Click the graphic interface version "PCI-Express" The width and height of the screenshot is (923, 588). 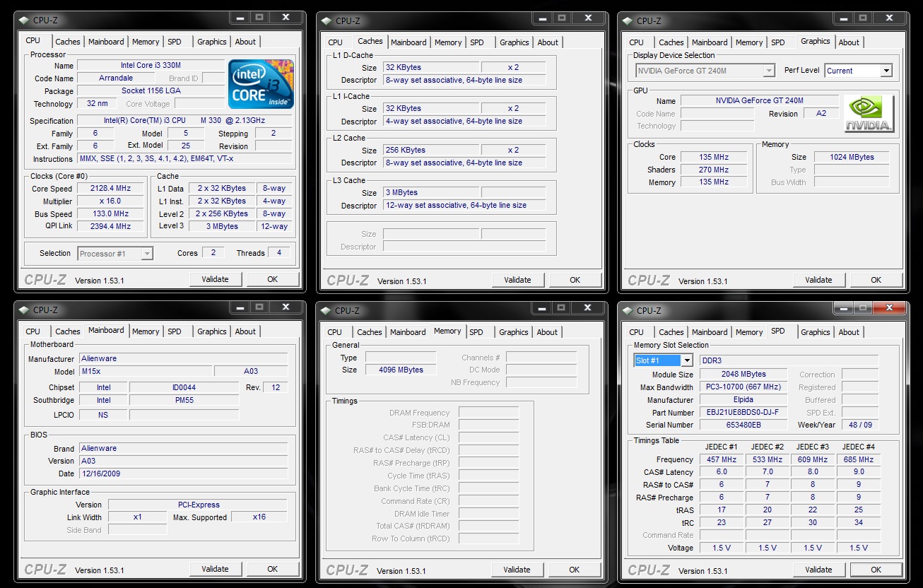[x=198, y=505]
